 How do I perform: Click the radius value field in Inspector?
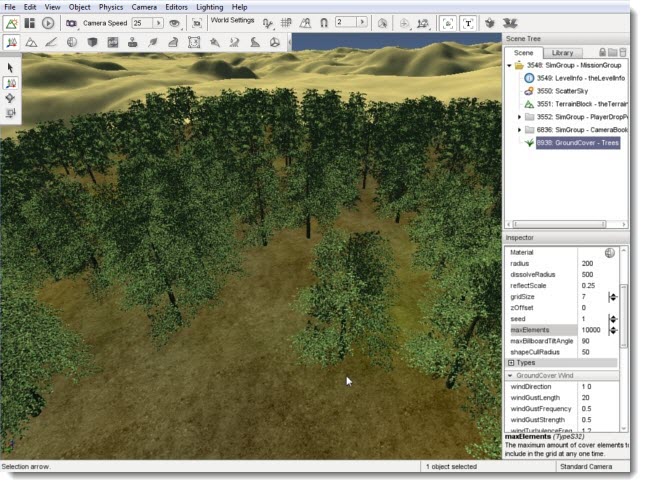[590, 264]
